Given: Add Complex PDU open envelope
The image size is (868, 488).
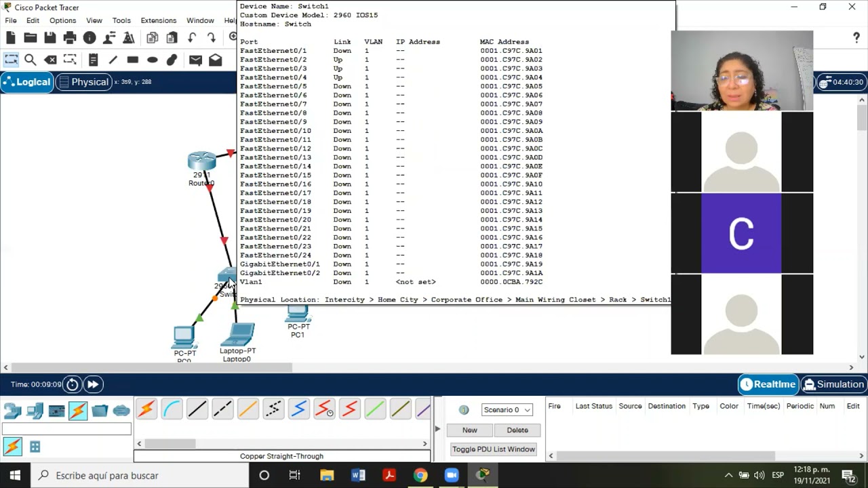Looking at the screenshot, I should (x=215, y=60).
